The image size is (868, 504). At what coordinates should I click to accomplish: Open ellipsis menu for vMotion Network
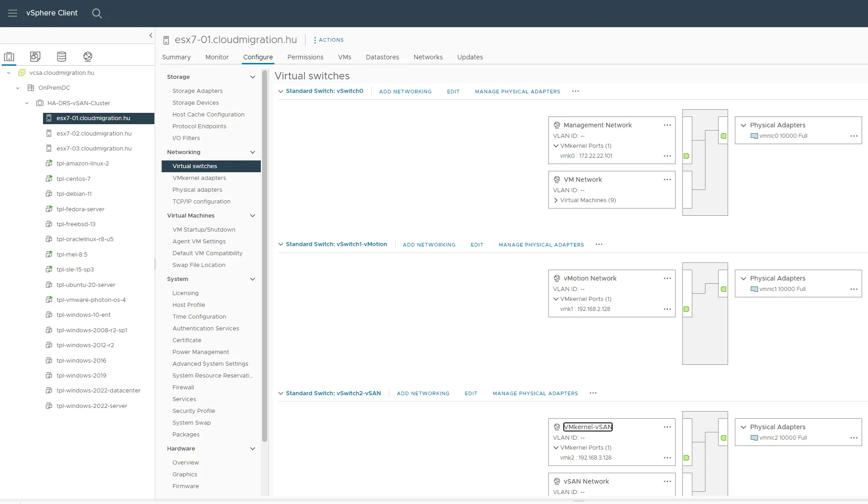point(667,278)
